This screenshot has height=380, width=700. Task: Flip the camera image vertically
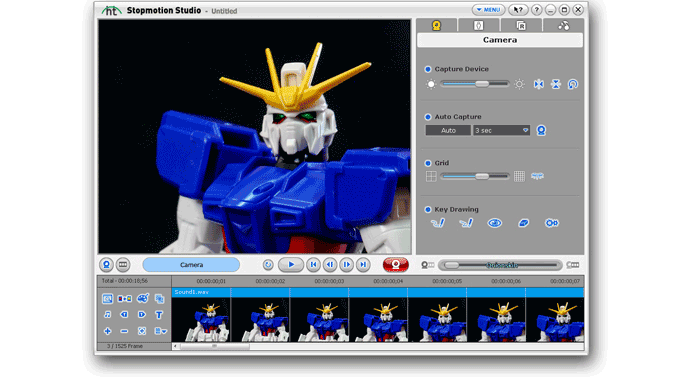pyautogui.click(x=556, y=84)
